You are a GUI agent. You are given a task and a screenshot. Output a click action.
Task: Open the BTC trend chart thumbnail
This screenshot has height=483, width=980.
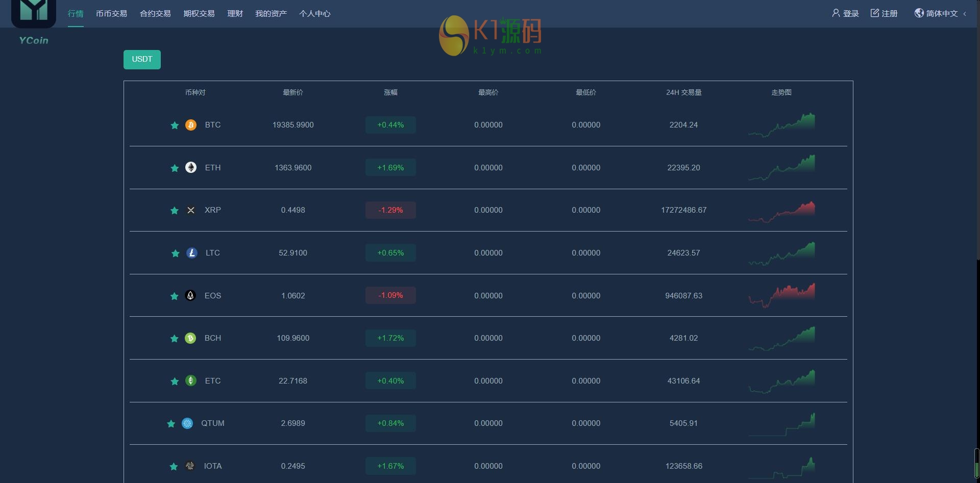[x=781, y=125]
